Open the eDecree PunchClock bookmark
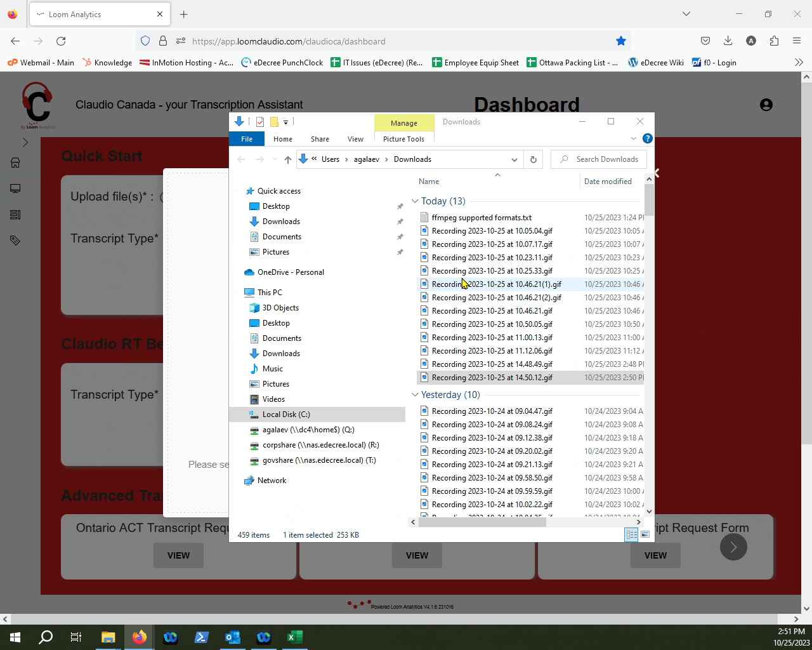The width and height of the screenshot is (812, 650). point(282,62)
